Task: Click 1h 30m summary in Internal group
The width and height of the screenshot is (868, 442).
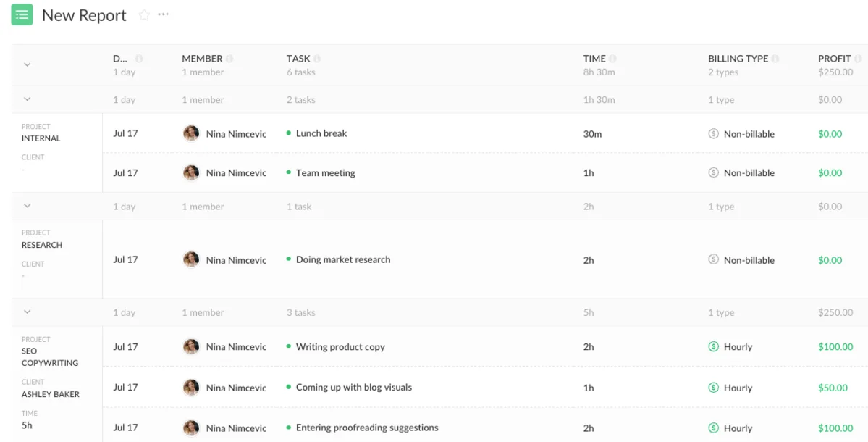Action: [599, 100]
